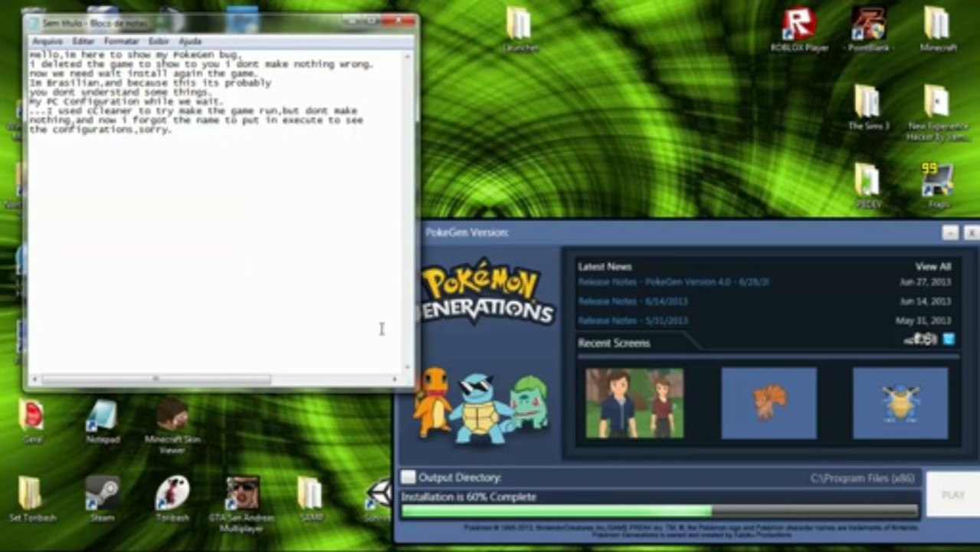Click the 'Jun 27, 2013' date
Image resolution: width=980 pixels, height=552 pixels.
pos(925,282)
